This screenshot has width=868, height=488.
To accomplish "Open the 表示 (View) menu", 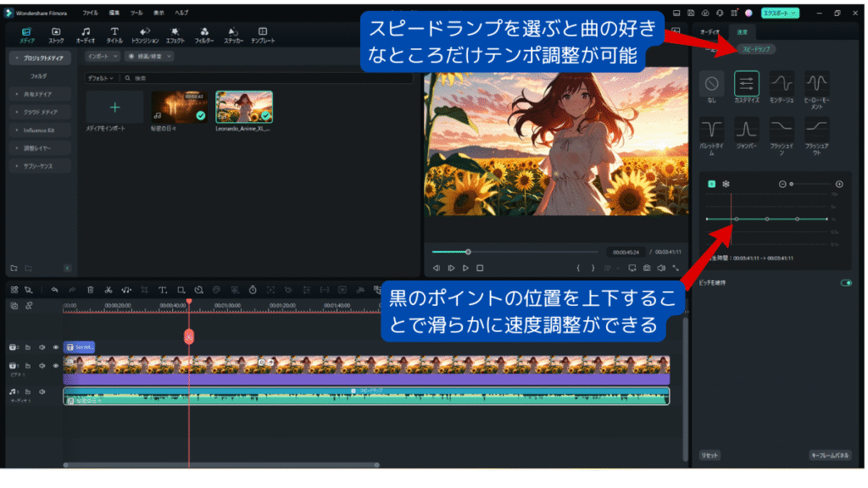I will (x=159, y=13).
